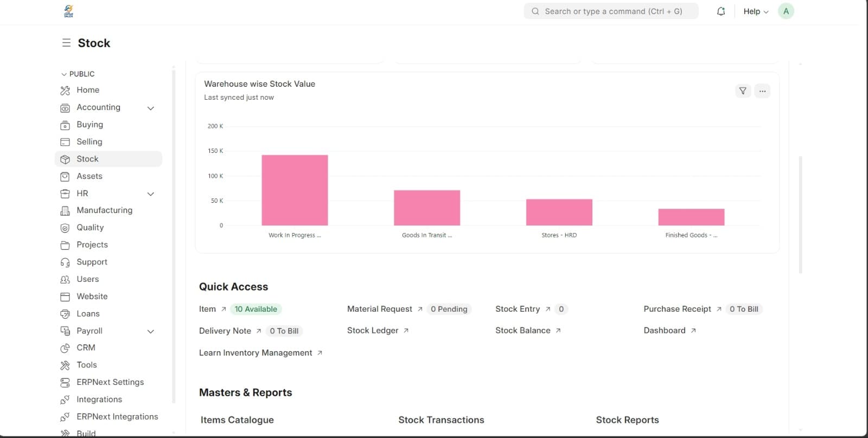This screenshot has height=438, width=868.
Task: Expand the Accounting sidebar section
Action: [151, 108]
